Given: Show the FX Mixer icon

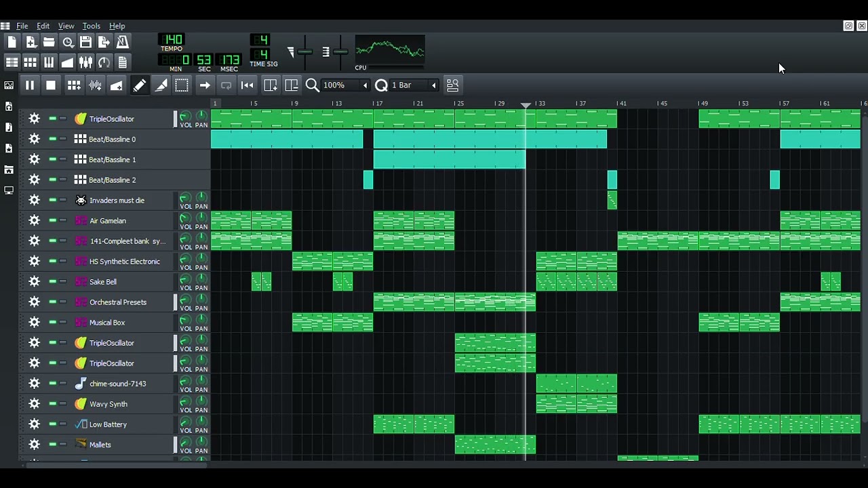Looking at the screenshot, I should pyautogui.click(x=85, y=62).
